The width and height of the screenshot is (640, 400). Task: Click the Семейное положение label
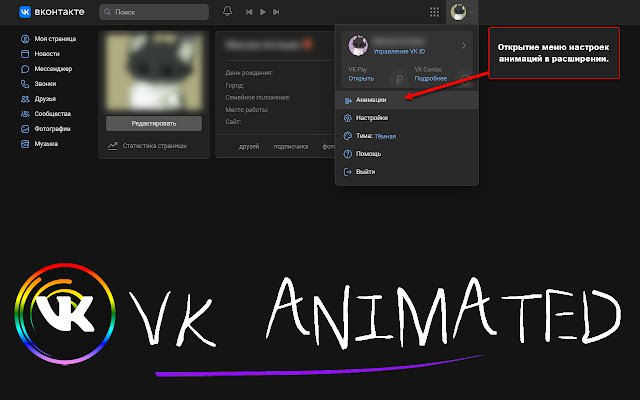point(258,98)
